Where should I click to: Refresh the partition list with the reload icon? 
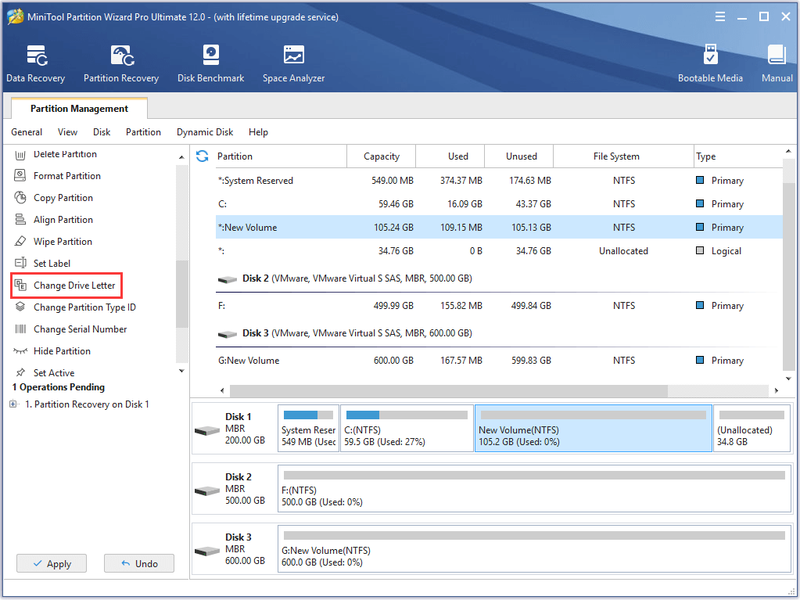tap(202, 156)
